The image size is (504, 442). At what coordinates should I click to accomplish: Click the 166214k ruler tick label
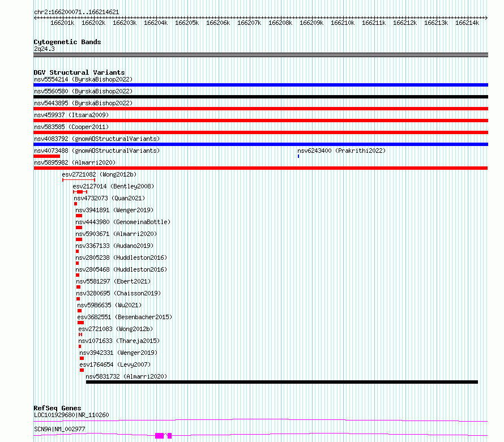click(x=467, y=23)
